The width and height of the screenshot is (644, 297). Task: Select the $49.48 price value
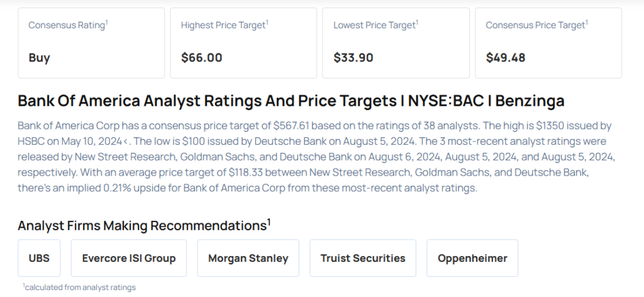506,58
